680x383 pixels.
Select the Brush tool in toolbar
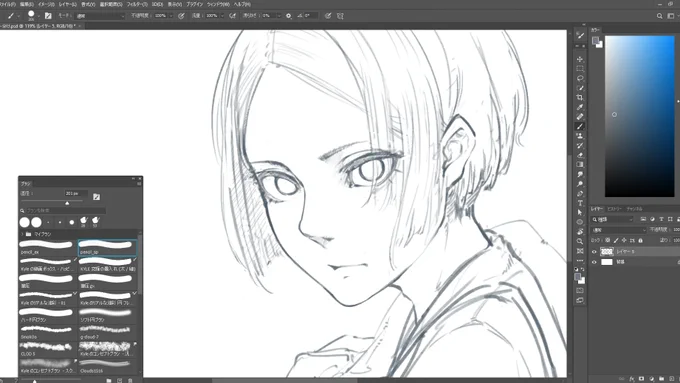[580, 126]
